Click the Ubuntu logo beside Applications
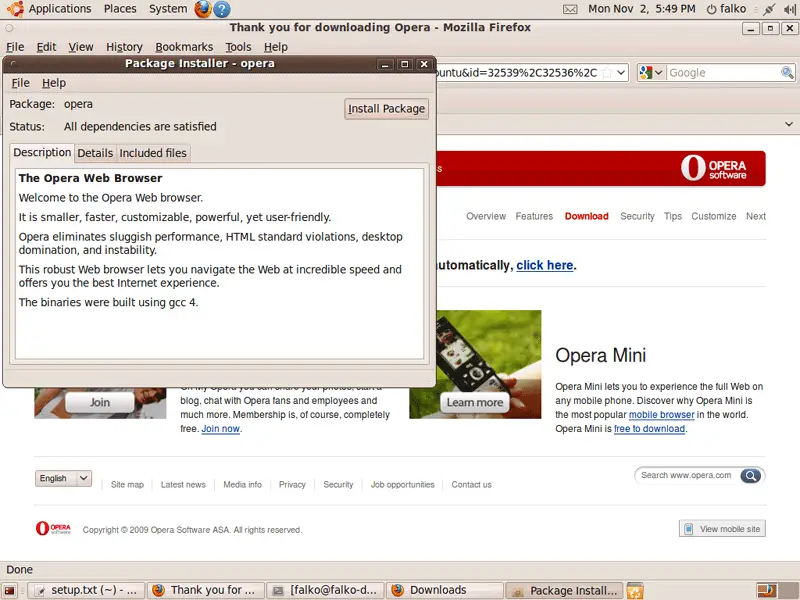This screenshot has height=600, width=800. coord(15,9)
